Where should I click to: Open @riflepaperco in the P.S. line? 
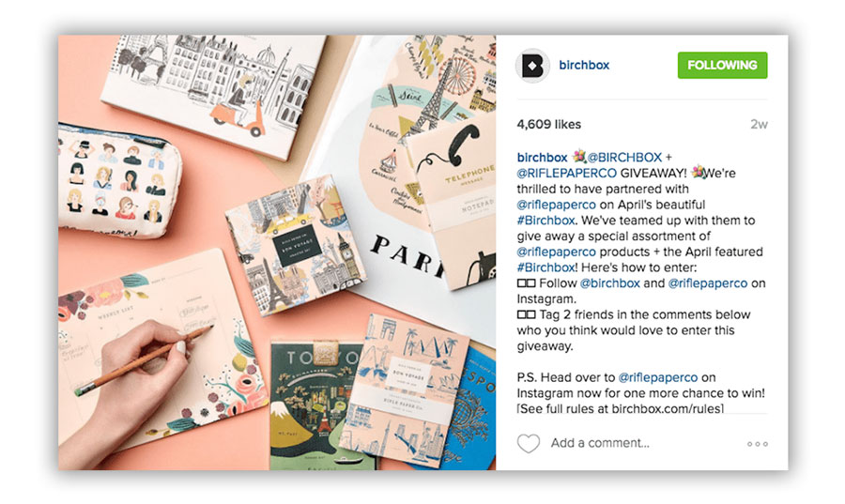pyautogui.click(x=657, y=377)
